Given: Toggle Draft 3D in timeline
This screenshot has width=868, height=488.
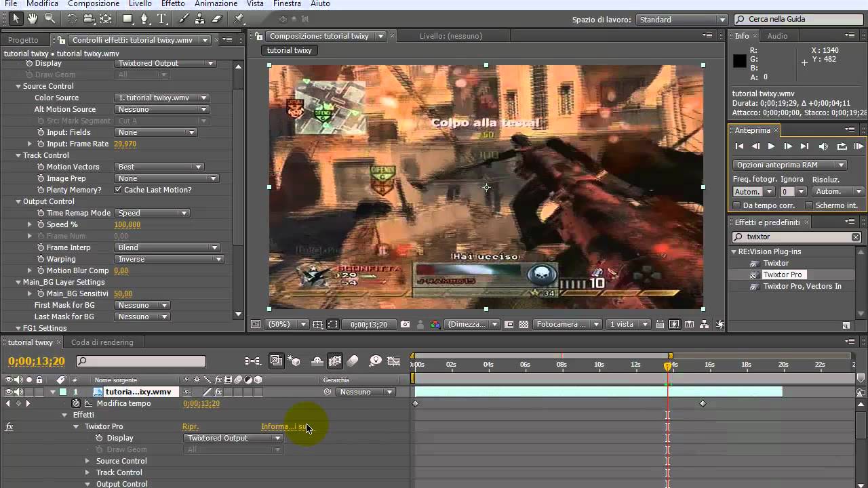Looking at the screenshot, I should tap(294, 361).
